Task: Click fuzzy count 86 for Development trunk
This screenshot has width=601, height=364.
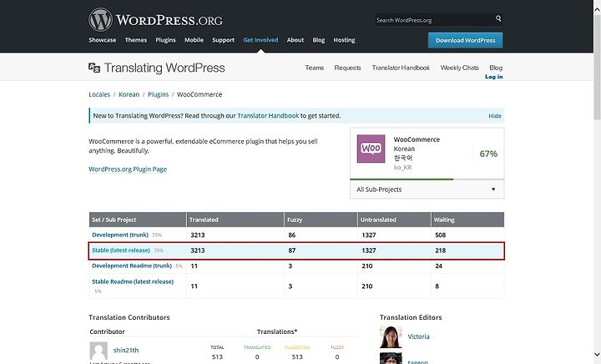Action: 291,235
